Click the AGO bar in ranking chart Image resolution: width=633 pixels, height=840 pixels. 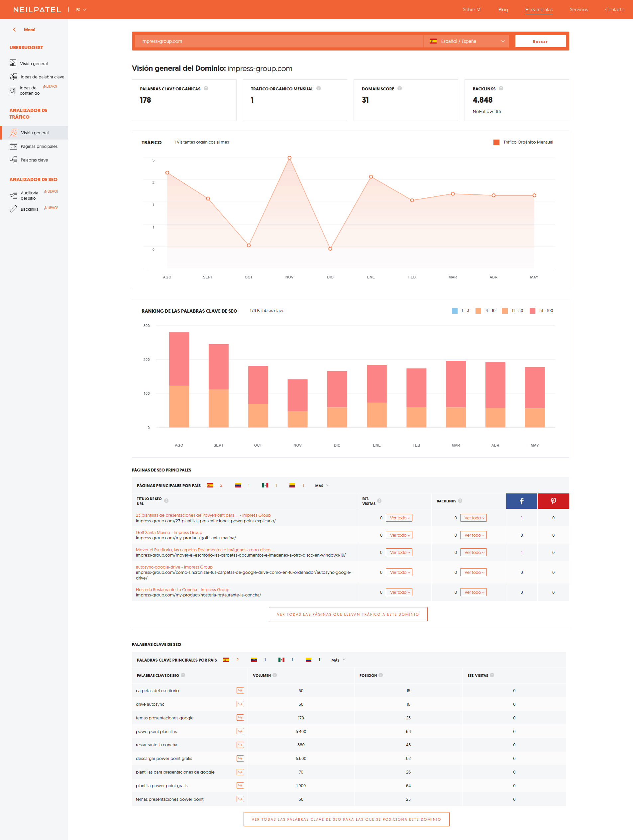pyautogui.click(x=179, y=380)
